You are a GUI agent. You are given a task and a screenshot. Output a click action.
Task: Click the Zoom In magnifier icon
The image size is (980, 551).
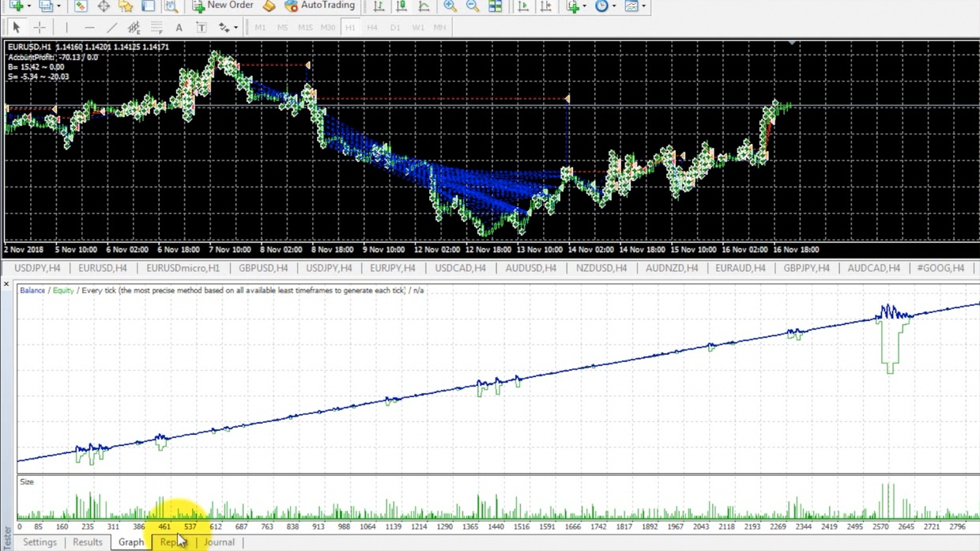[x=450, y=6]
